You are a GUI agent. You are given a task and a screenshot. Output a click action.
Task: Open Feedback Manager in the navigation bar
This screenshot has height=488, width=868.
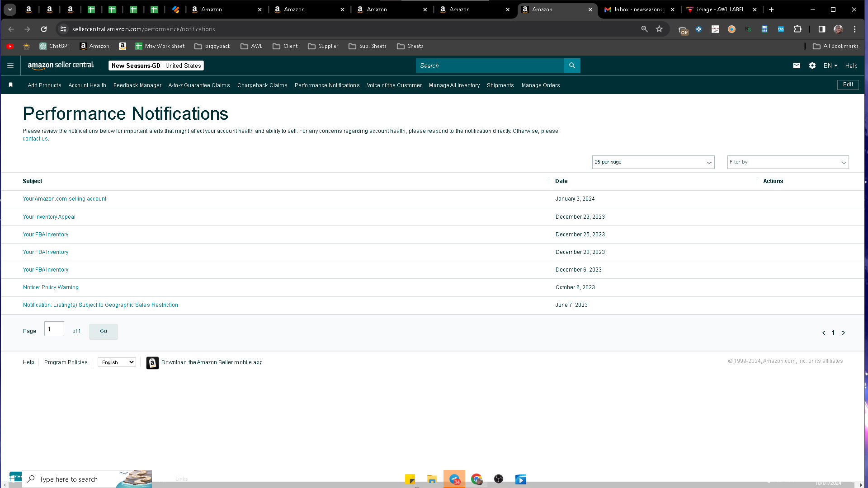(137, 85)
